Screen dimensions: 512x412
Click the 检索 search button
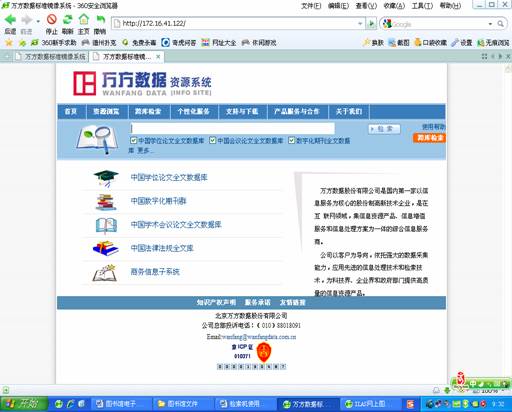tap(384, 129)
